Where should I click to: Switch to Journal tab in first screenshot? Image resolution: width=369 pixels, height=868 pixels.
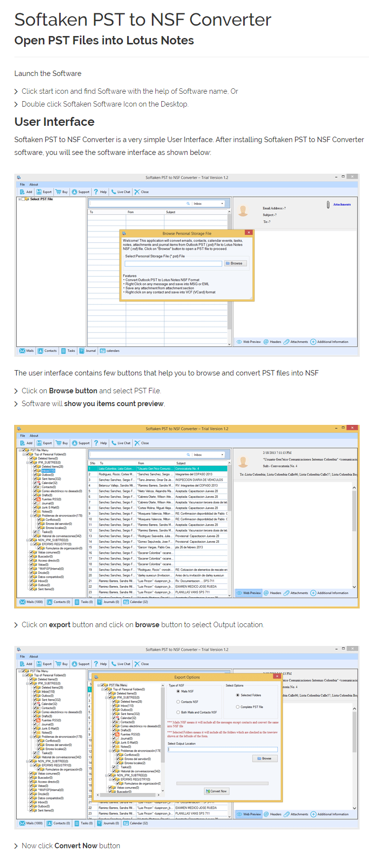pos(88,351)
